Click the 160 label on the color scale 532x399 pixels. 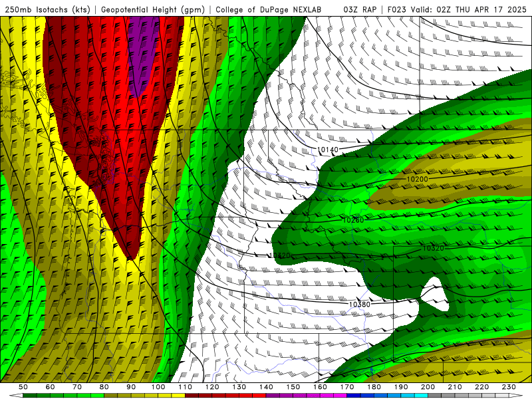321,387
